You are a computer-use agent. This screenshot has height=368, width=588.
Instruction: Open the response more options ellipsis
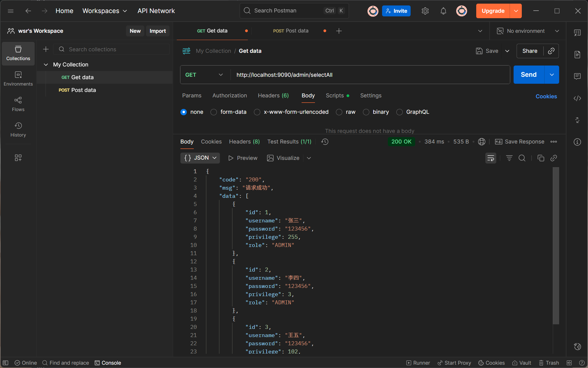pos(554,142)
